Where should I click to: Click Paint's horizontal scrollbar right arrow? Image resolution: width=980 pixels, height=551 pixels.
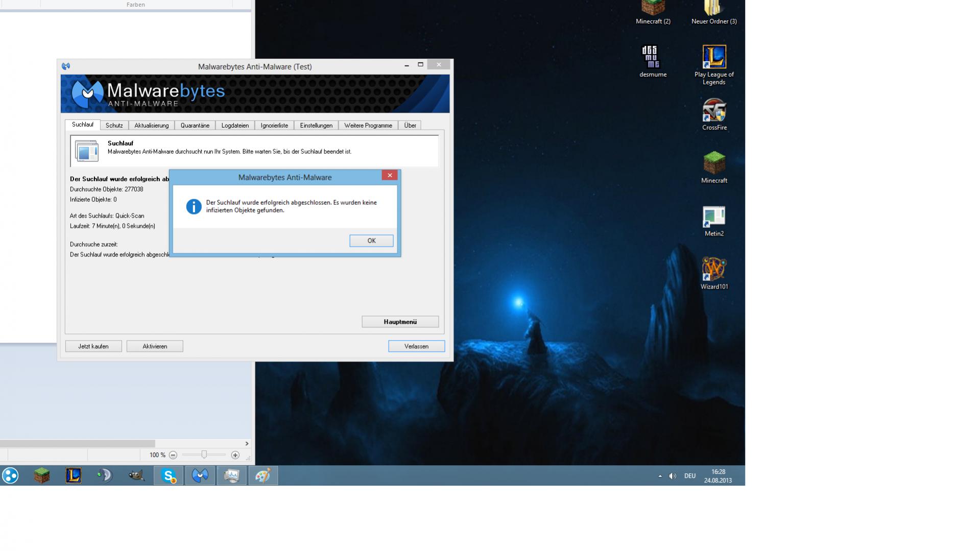coord(247,443)
